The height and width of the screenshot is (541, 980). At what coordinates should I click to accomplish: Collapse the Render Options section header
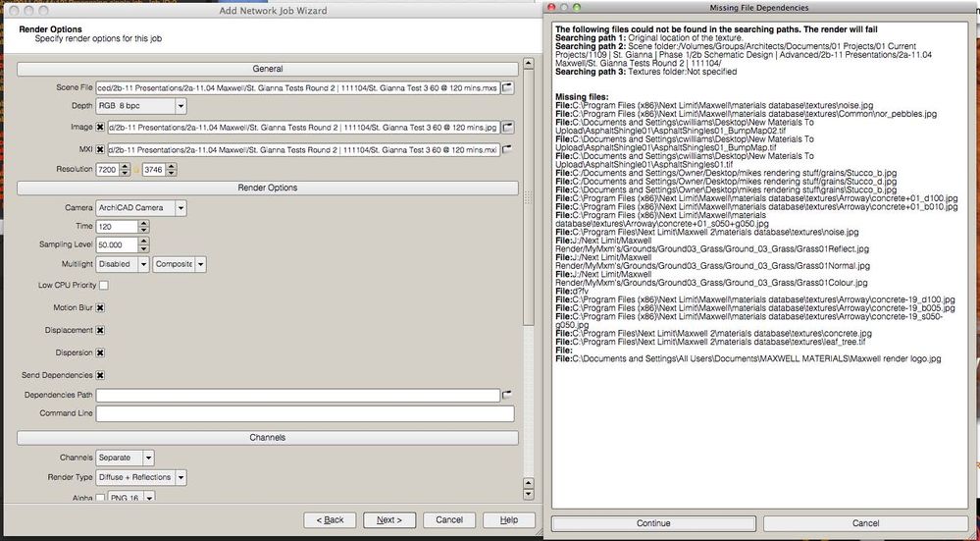(x=268, y=188)
